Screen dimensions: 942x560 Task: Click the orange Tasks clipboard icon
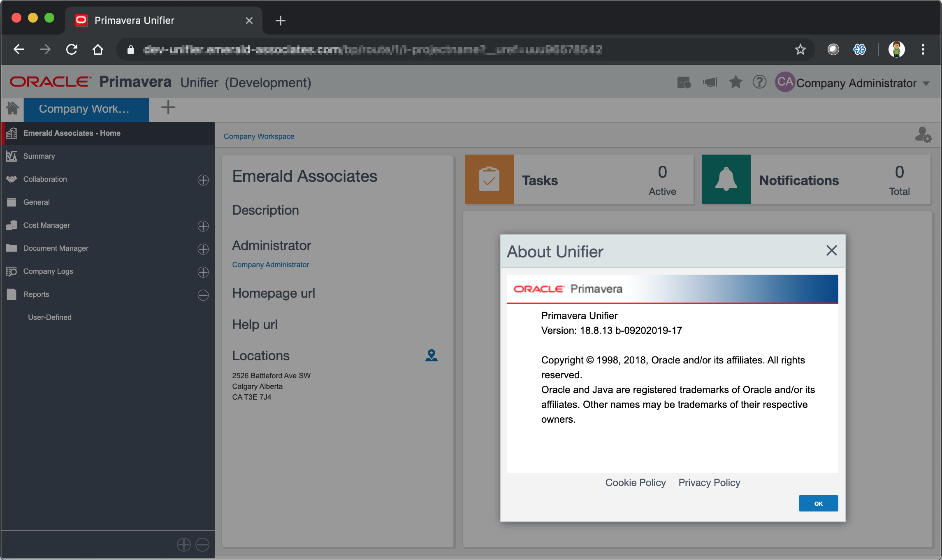click(489, 180)
